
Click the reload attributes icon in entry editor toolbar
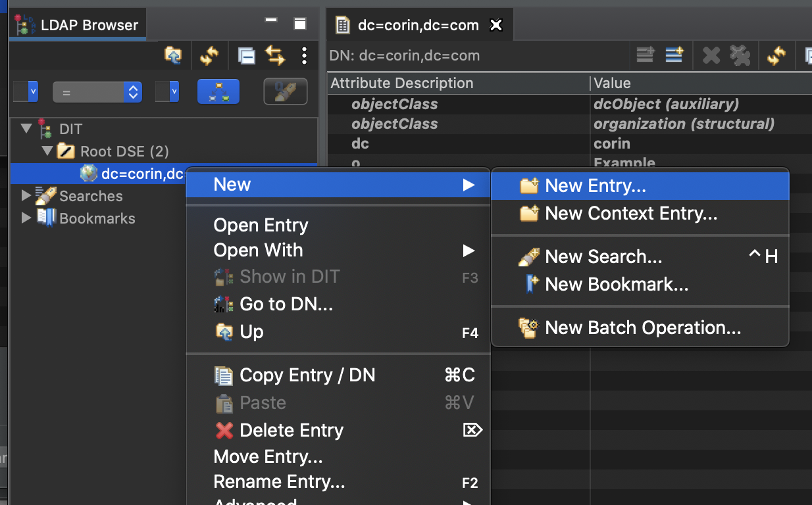point(776,56)
